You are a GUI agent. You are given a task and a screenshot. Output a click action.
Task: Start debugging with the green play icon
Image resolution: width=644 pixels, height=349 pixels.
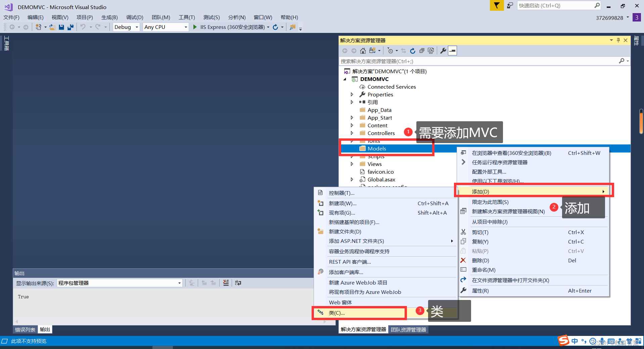[195, 27]
